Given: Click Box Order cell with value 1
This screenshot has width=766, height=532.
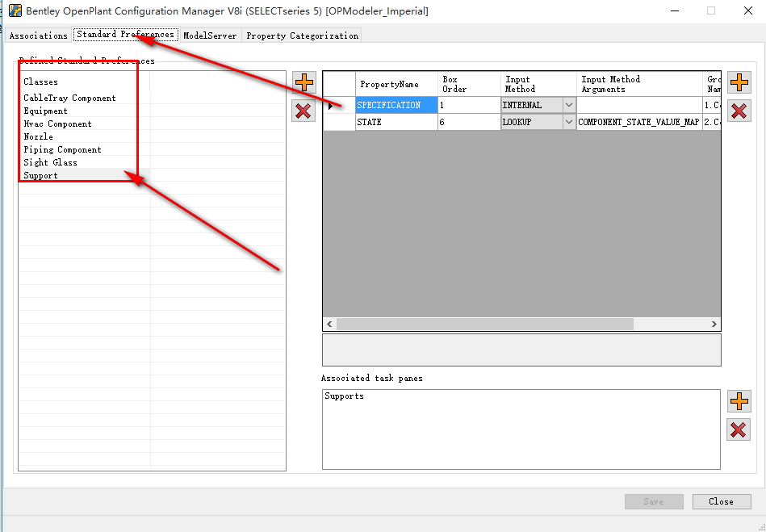Looking at the screenshot, I should tap(469, 105).
